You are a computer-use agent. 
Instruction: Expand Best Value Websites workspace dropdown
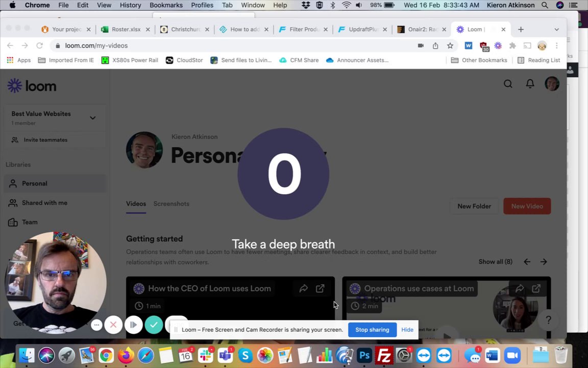click(92, 118)
